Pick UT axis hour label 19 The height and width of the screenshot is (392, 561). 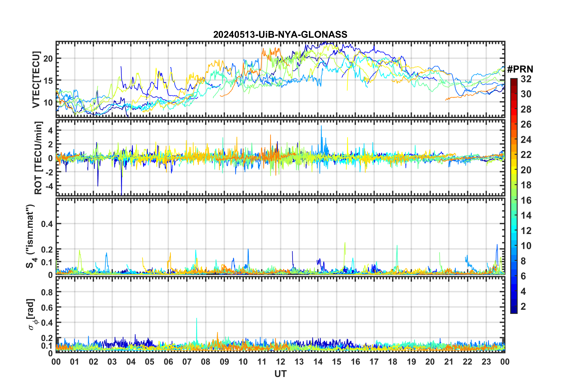(x=411, y=362)
